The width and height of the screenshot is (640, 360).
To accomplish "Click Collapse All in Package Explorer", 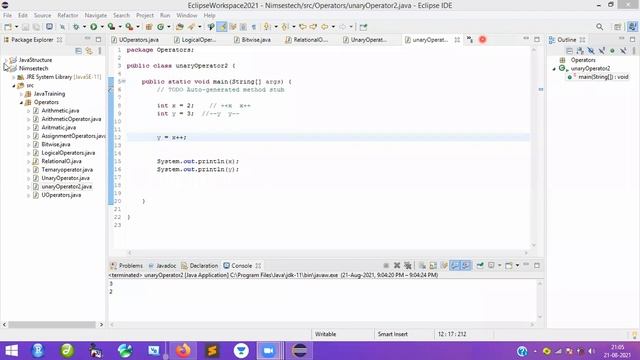I will tap(78, 51).
